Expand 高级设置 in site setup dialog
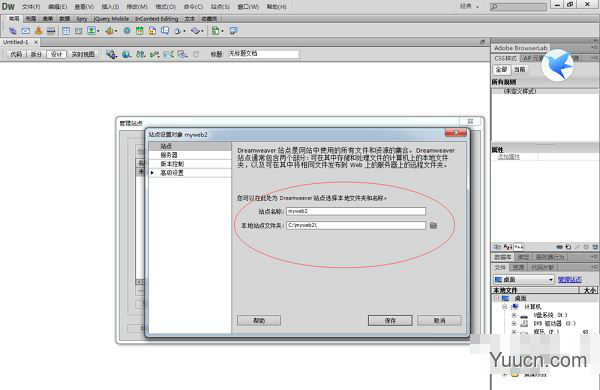The width and height of the screenshot is (600, 390). click(152, 173)
